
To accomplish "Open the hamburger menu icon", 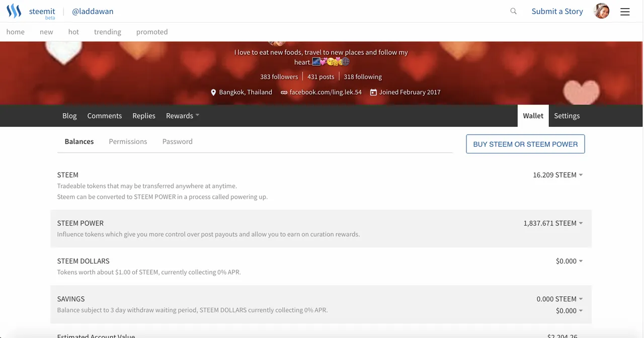I will coord(625,12).
